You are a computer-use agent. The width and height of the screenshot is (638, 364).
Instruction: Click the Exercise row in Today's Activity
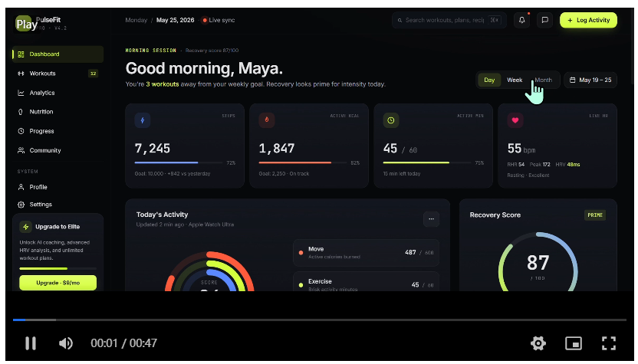366,281
